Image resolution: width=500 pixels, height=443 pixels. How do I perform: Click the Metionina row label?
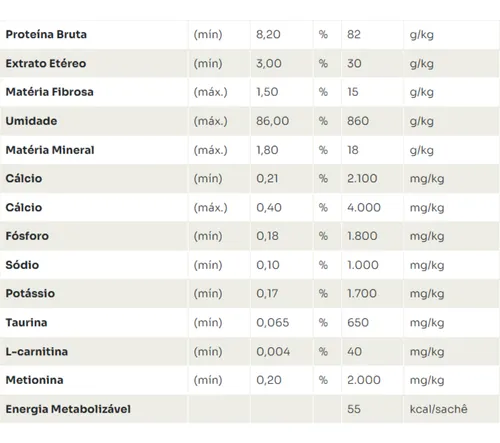coord(34,380)
